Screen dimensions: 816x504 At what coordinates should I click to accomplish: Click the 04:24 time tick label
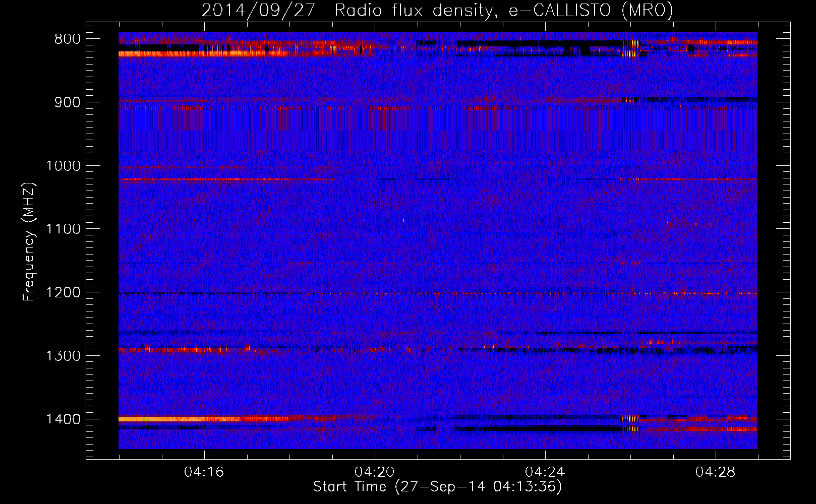545,472
